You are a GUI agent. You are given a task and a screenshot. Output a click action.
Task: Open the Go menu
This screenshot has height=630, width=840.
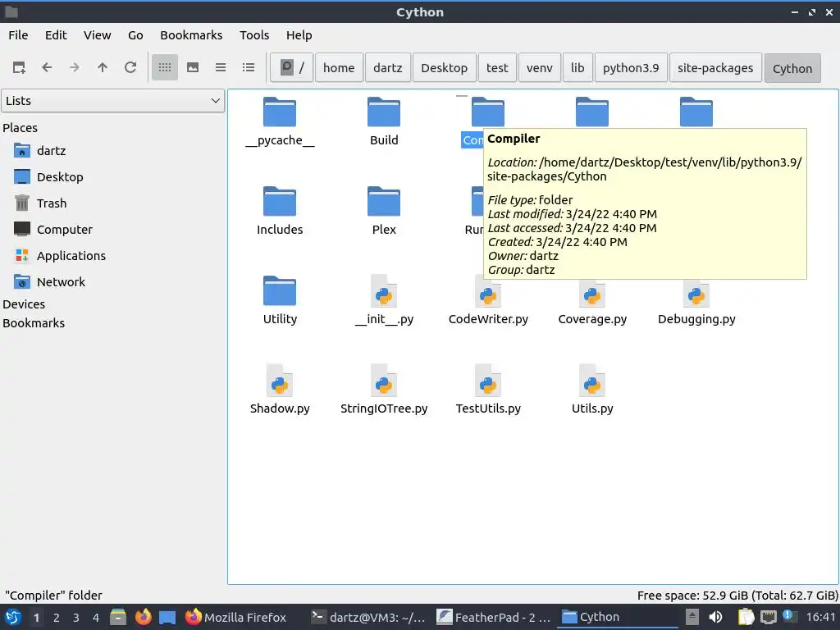point(135,35)
